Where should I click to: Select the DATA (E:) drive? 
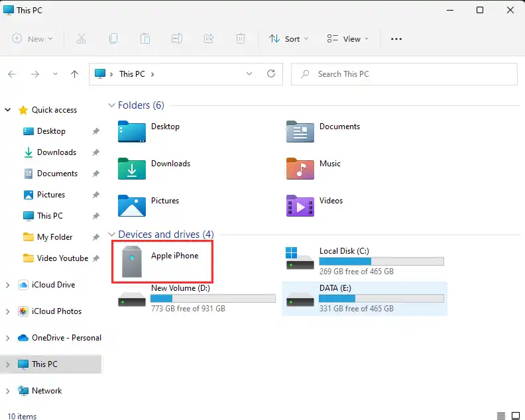(x=365, y=299)
